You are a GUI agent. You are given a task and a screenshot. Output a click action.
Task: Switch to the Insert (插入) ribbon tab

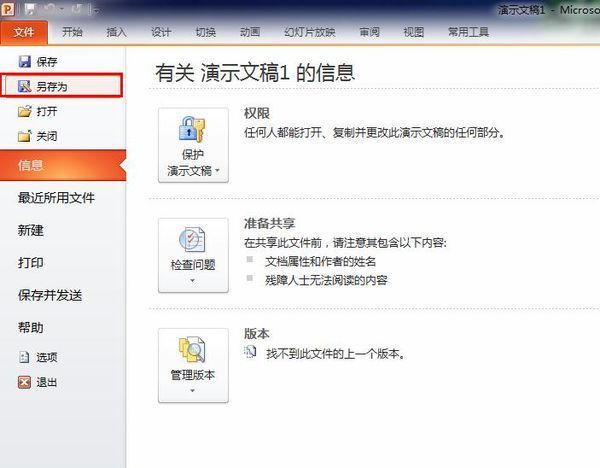point(116,31)
